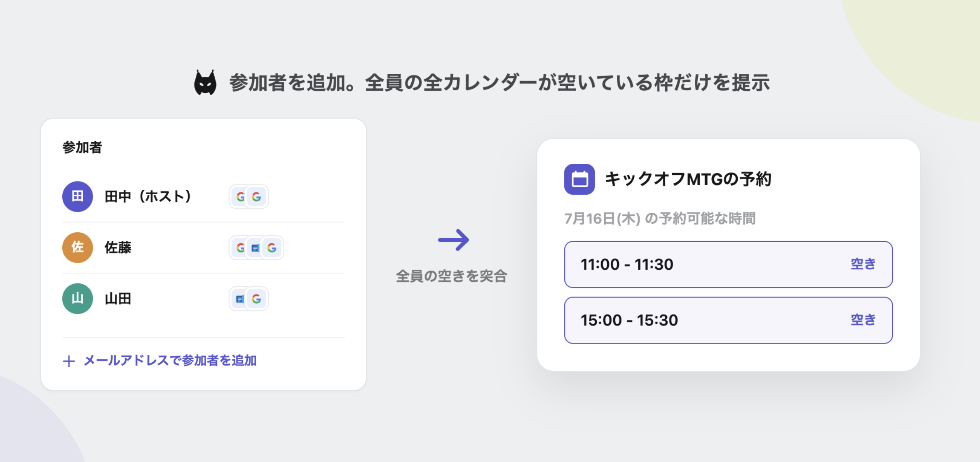Screen dimensions: 980x462
Task: Click the Google icon in Yamada's row
Action: point(256,299)
